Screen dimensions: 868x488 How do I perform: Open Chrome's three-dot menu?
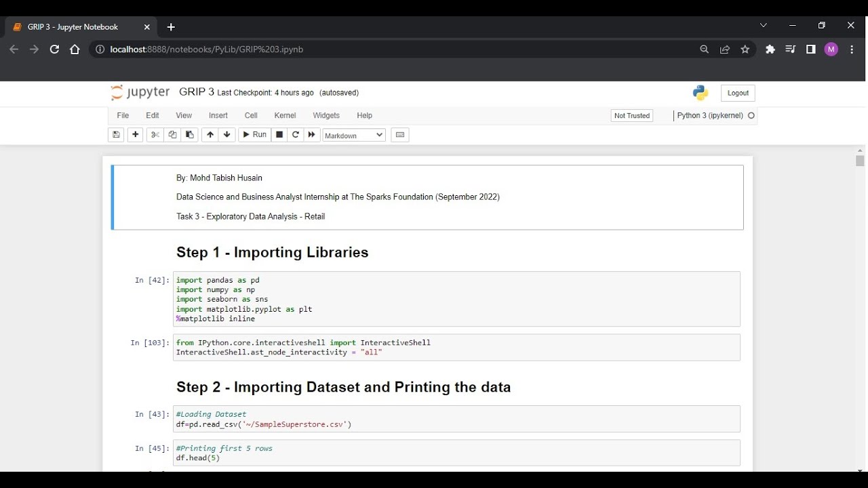pos(852,49)
